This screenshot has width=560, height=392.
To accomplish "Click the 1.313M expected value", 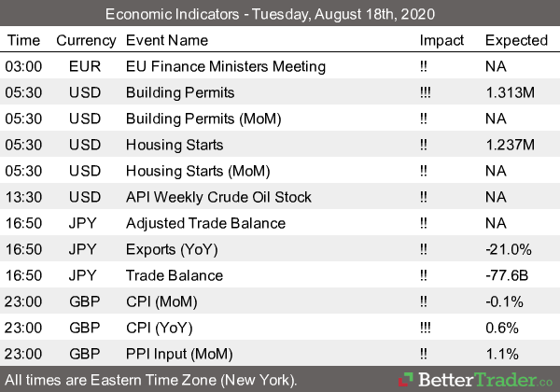I will (510, 92).
